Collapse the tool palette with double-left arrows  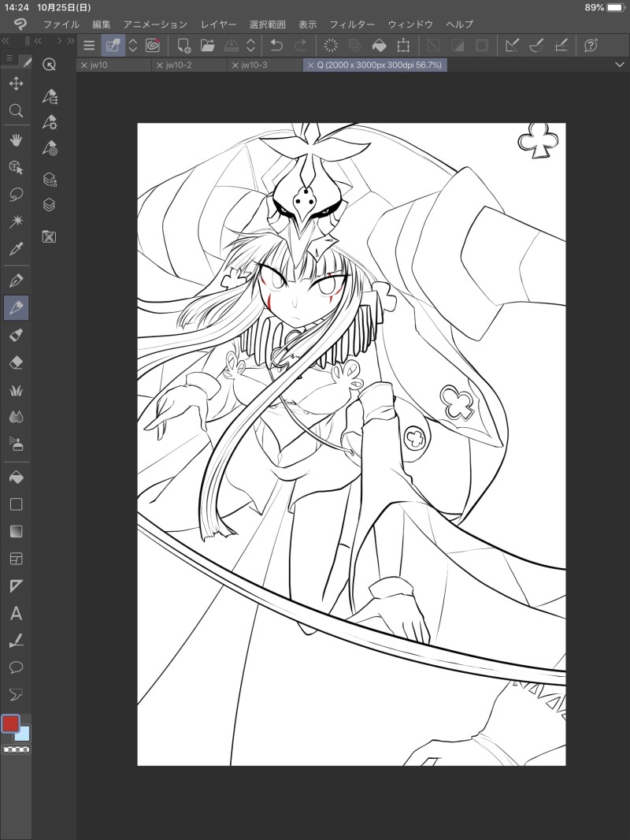point(6,41)
